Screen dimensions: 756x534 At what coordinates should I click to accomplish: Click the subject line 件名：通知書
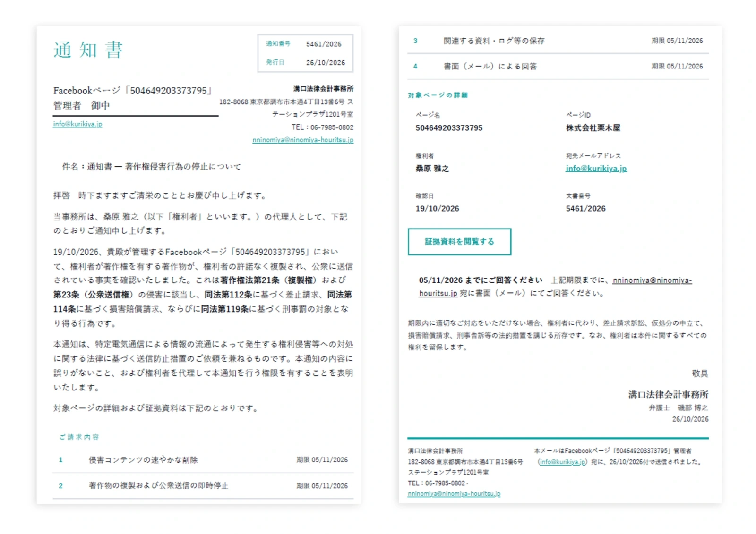151,167
